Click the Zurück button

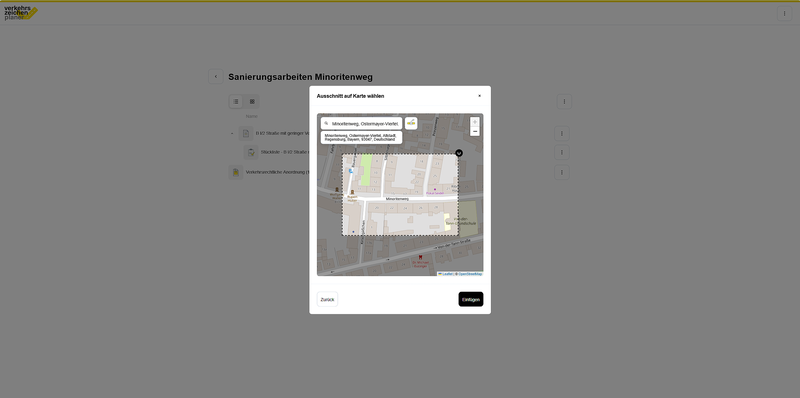pos(327,300)
